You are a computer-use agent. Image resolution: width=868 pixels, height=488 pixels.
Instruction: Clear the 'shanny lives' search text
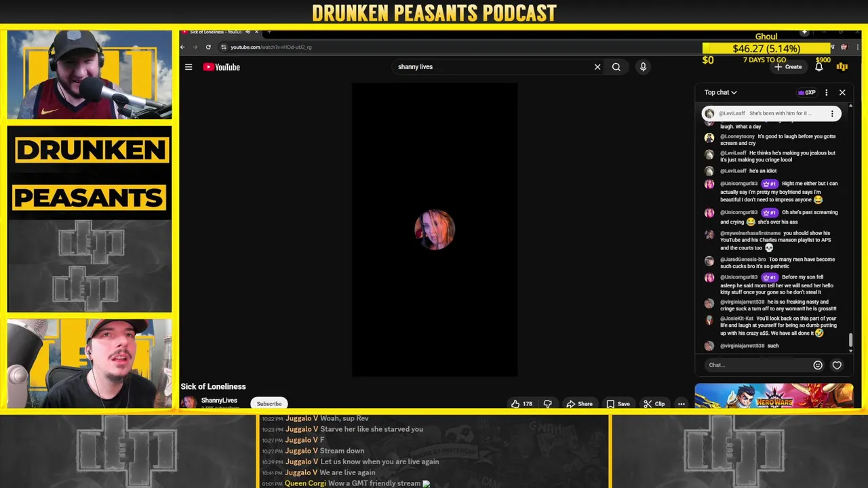coord(597,67)
